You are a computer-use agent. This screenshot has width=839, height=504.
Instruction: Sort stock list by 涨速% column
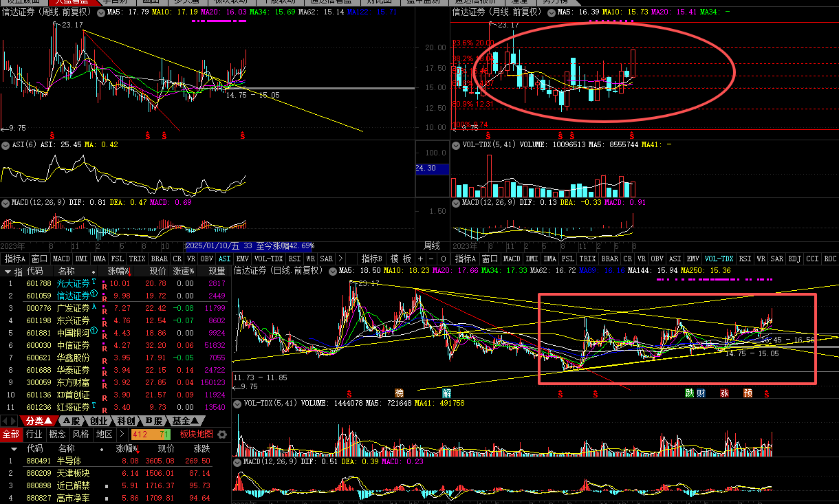tap(183, 271)
